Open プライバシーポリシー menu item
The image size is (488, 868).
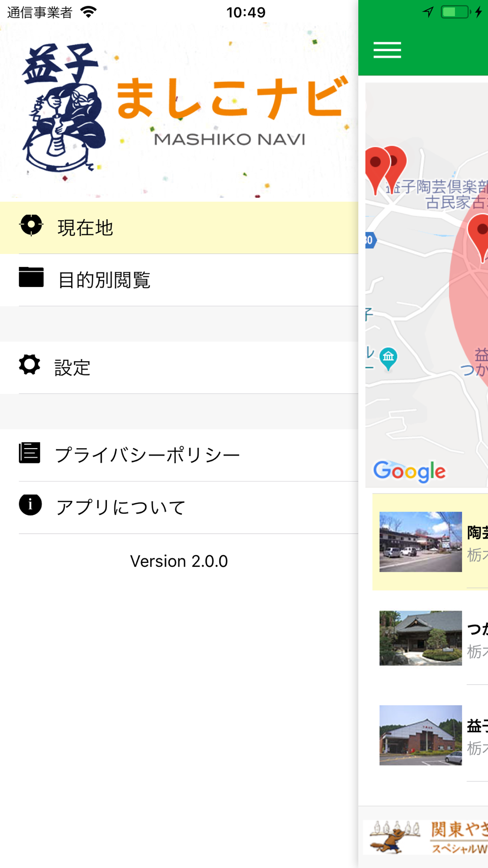(179, 455)
